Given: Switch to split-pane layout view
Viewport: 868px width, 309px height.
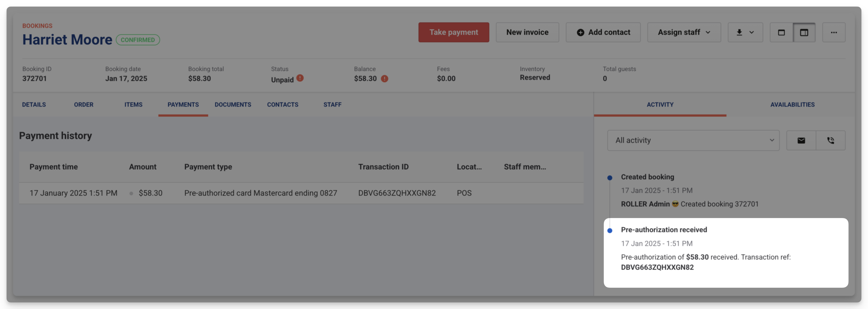Looking at the screenshot, I should 804,32.
